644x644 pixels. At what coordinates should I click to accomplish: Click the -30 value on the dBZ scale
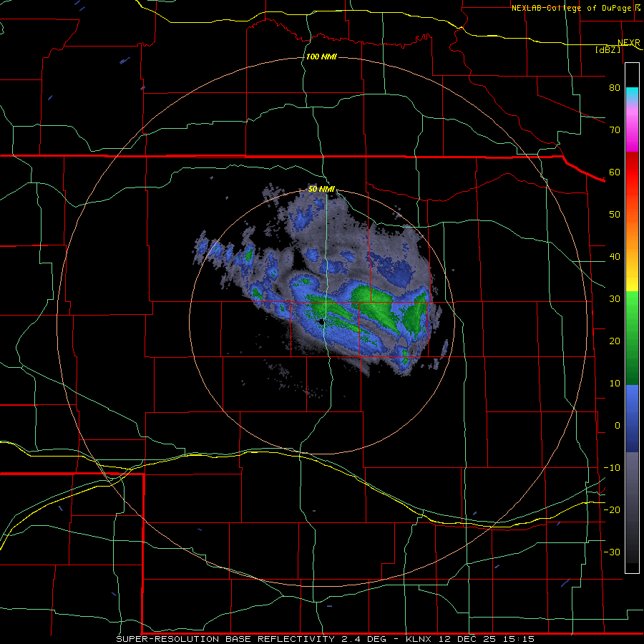tap(612, 552)
